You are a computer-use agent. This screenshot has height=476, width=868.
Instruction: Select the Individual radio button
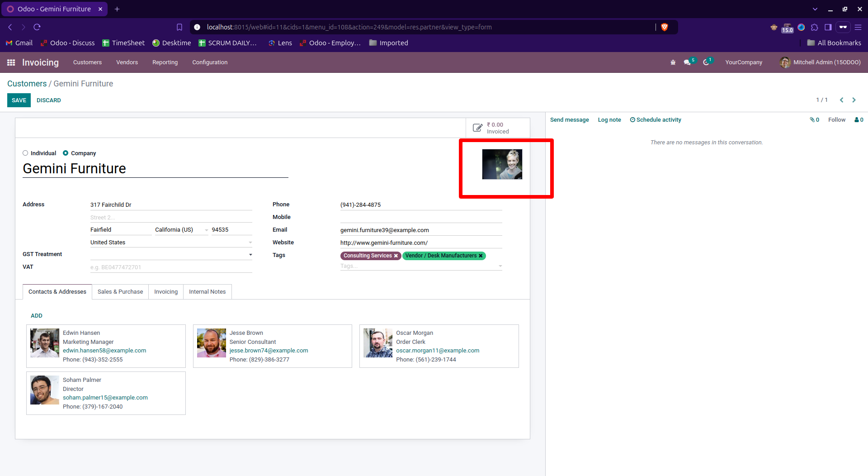pos(25,153)
